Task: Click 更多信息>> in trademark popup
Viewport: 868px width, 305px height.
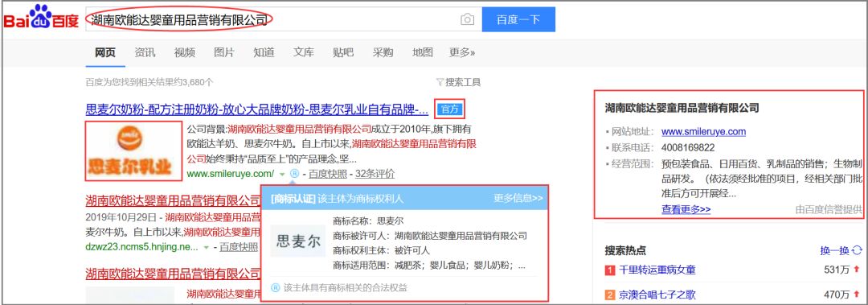Action: click(x=518, y=198)
